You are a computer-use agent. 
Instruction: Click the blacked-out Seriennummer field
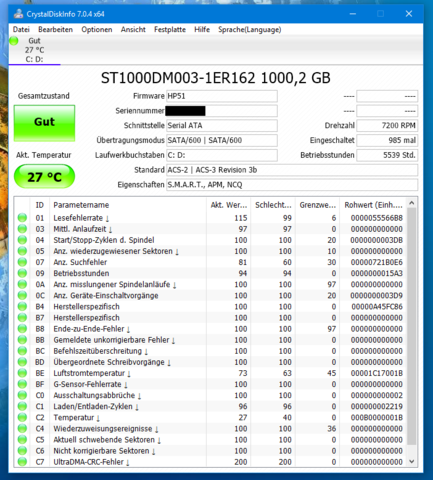(222, 111)
